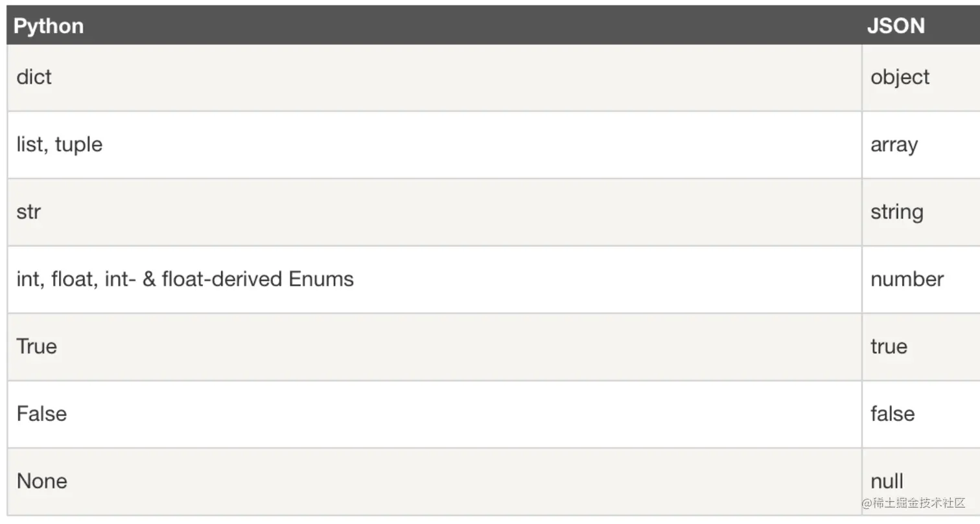This screenshot has height=524, width=980.
Task: Select the array cell
Action: click(x=894, y=144)
